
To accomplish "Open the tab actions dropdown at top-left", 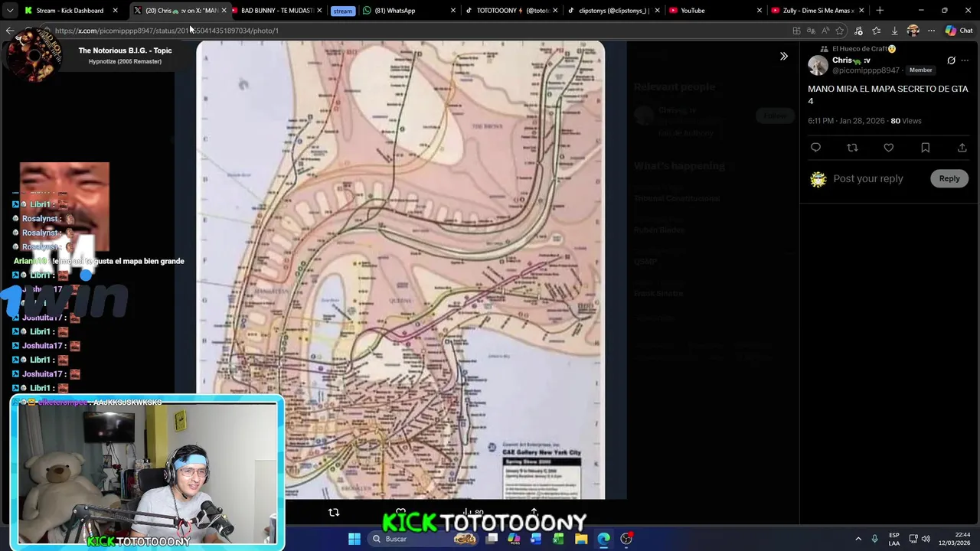I will tap(9, 11).
